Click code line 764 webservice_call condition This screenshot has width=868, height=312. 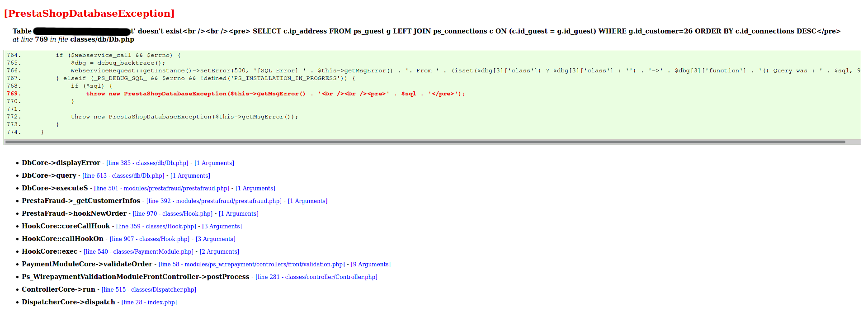(118, 56)
